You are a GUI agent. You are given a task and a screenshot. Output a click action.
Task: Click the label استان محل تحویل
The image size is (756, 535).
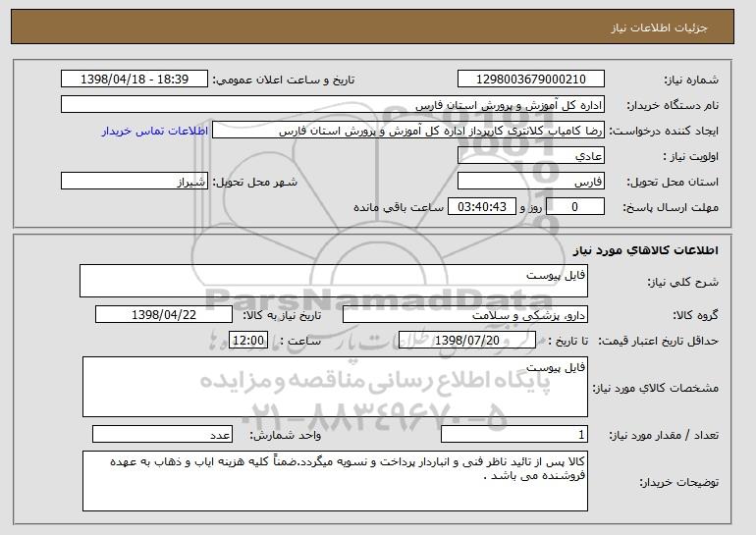[x=673, y=183]
